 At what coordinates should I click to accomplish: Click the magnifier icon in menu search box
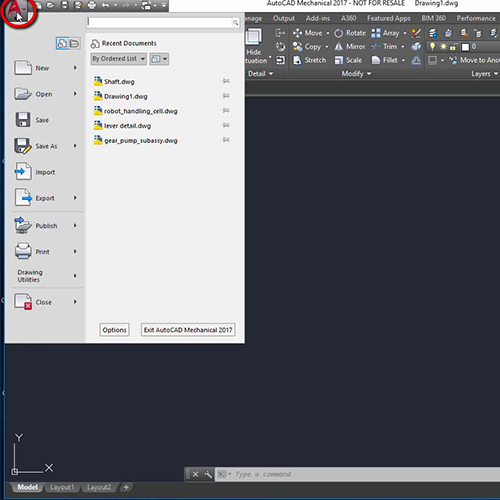click(235, 23)
